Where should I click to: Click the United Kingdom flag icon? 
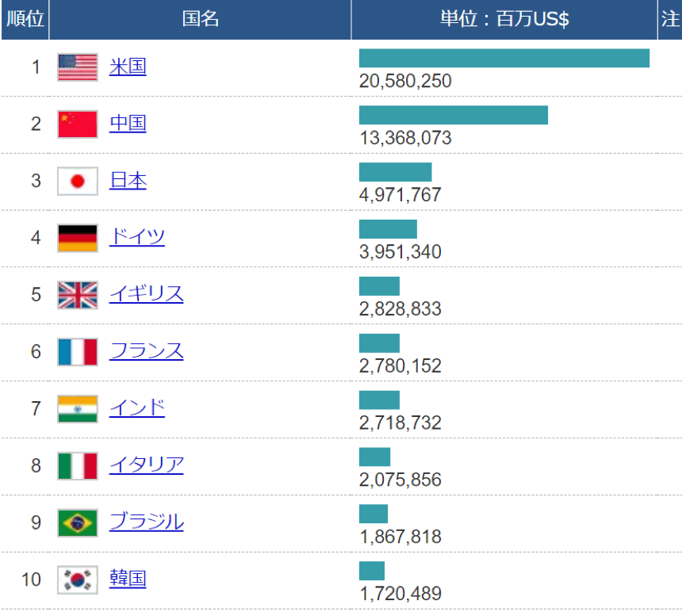(78, 295)
